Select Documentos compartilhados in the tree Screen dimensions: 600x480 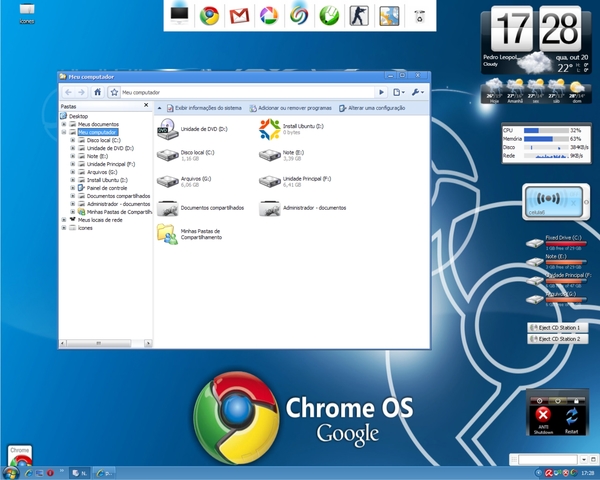[x=118, y=196]
